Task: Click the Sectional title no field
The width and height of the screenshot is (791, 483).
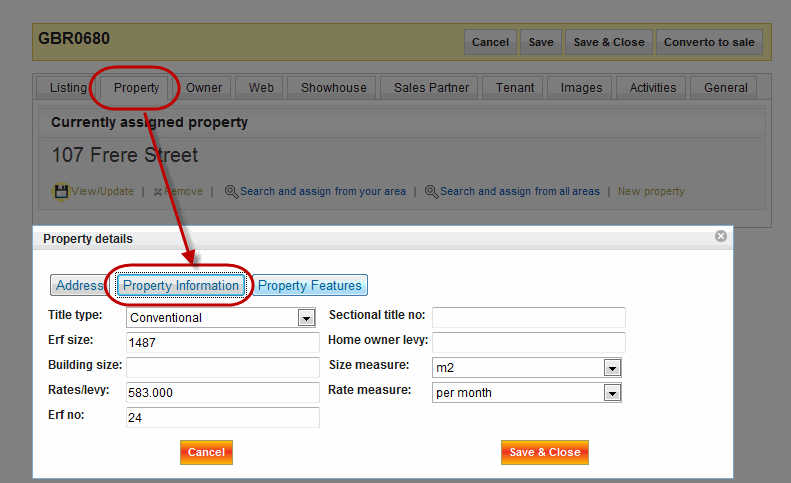Action: click(528, 318)
